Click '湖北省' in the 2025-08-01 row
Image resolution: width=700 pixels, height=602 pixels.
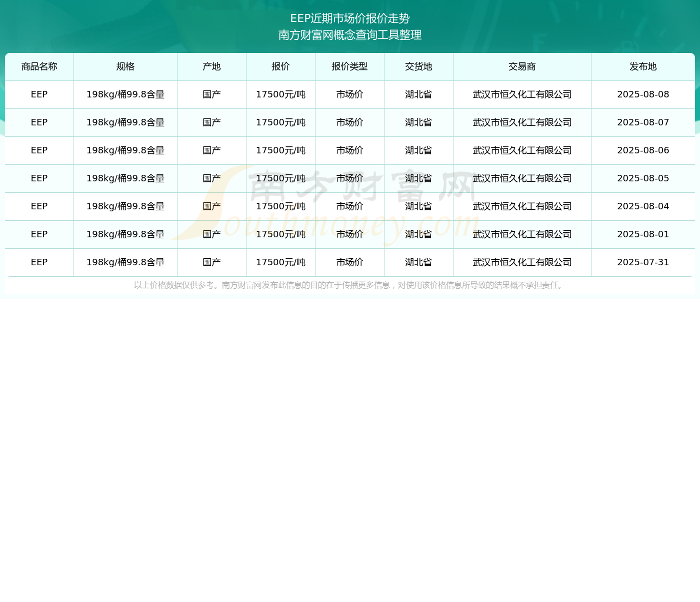click(419, 234)
